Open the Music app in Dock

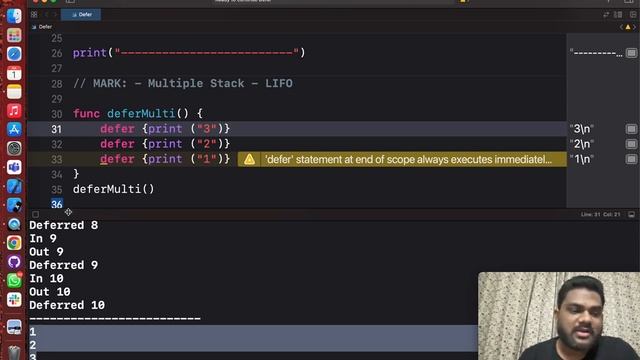pyautogui.click(x=14, y=111)
